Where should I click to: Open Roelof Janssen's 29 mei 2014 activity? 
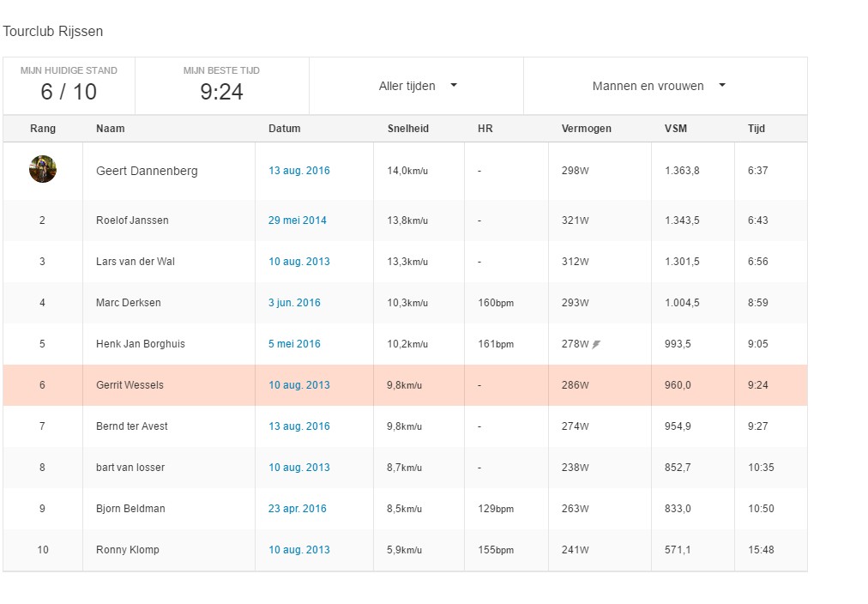[297, 220]
